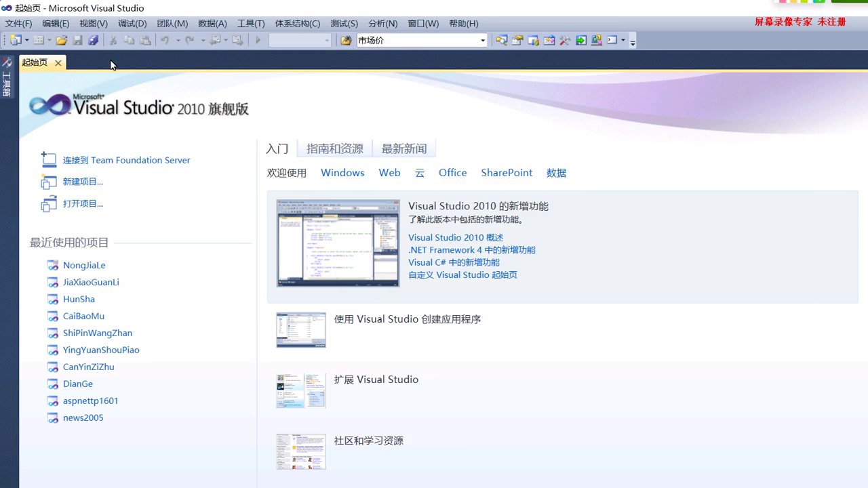
Task: Open the Command Window icon's dropdown arrow
Action: point(623,41)
